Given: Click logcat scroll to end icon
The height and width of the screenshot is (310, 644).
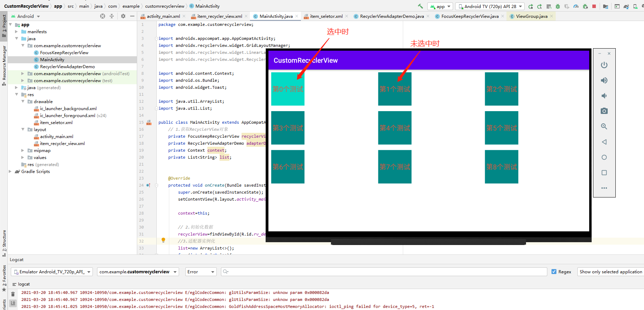Looking at the screenshot, I should 13,303.
